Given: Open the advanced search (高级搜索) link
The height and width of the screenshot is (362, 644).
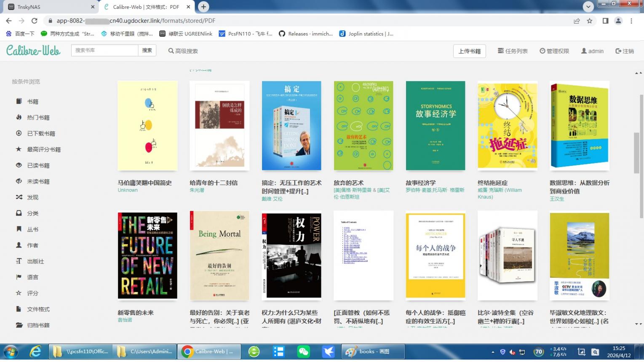Looking at the screenshot, I should pos(183,51).
